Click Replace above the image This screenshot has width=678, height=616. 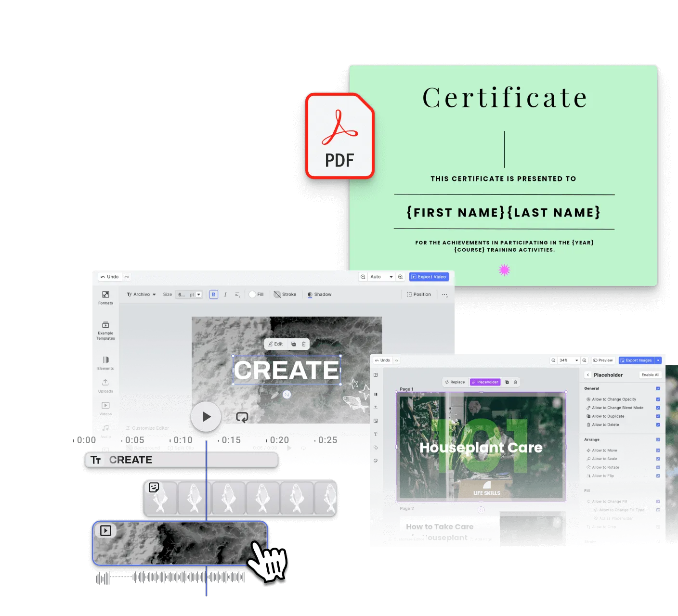455,382
